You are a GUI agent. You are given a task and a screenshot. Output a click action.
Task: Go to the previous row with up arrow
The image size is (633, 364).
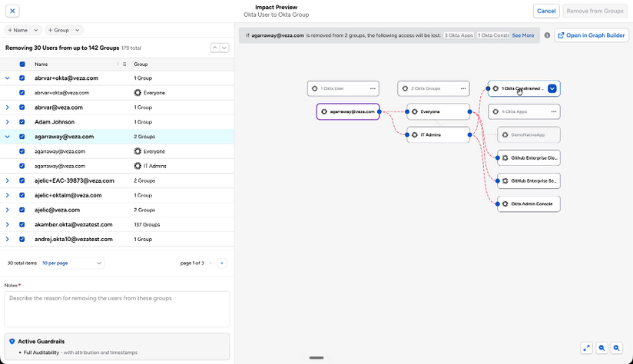click(215, 48)
